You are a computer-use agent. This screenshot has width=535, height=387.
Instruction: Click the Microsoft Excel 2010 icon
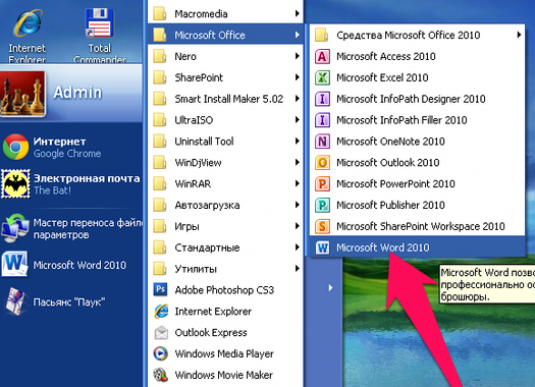[322, 77]
